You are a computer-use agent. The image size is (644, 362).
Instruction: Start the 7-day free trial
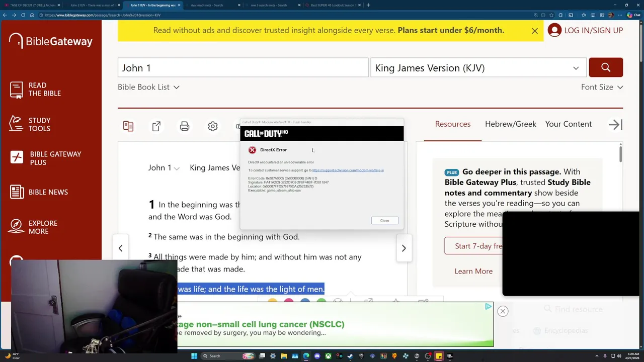point(478,246)
